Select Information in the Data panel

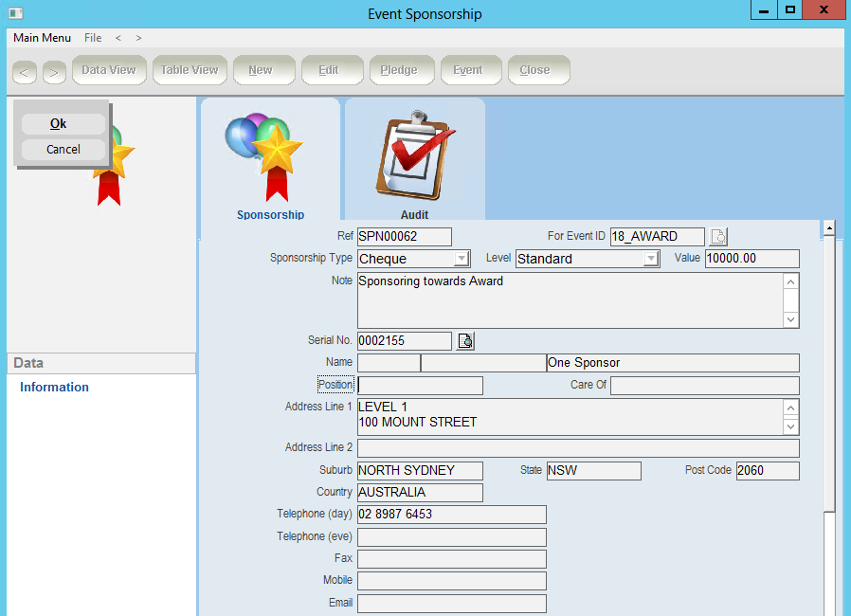click(x=54, y=387)
